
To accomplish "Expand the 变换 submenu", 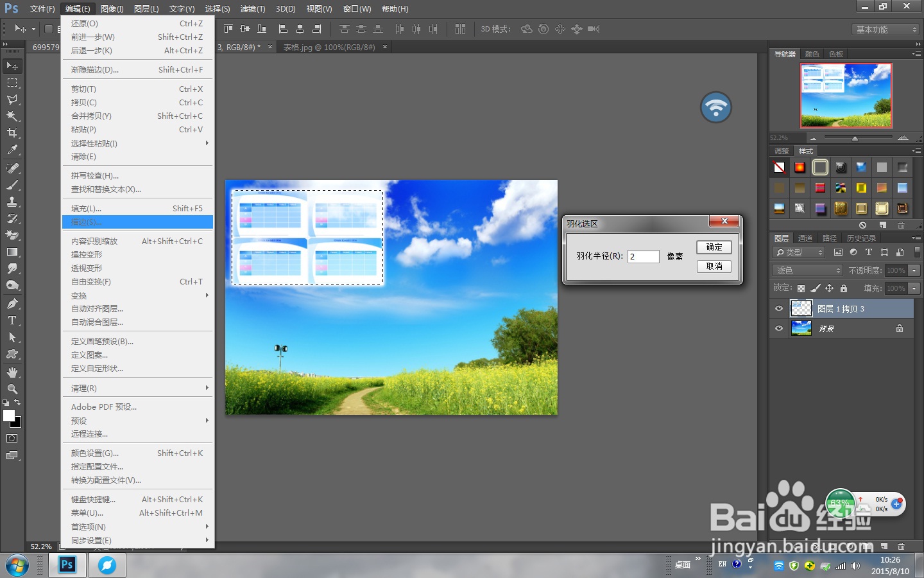I will (x=137, y=295).
